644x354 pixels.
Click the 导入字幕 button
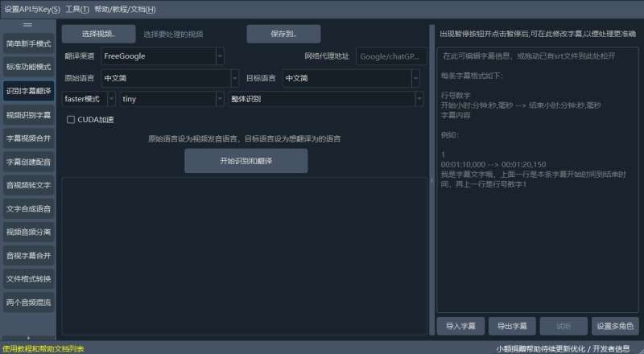coord(460,326)
